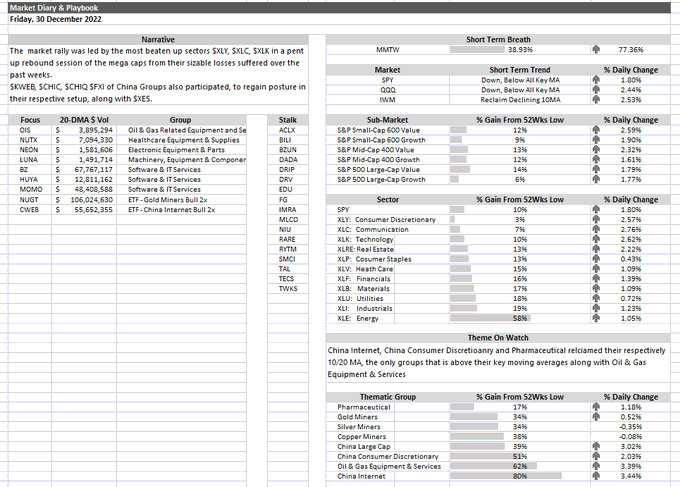Select the "OIS" focus ticker cell
680x487 pixels.
[x=30, y=130]
